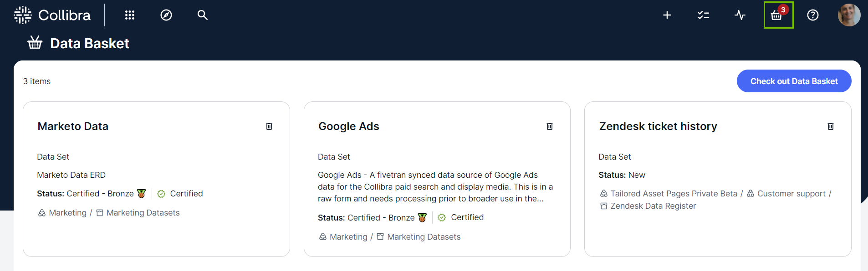This screenshot has width=868, height=271.
Task: Open the apps grid menu
Action: tap(130, 15)
